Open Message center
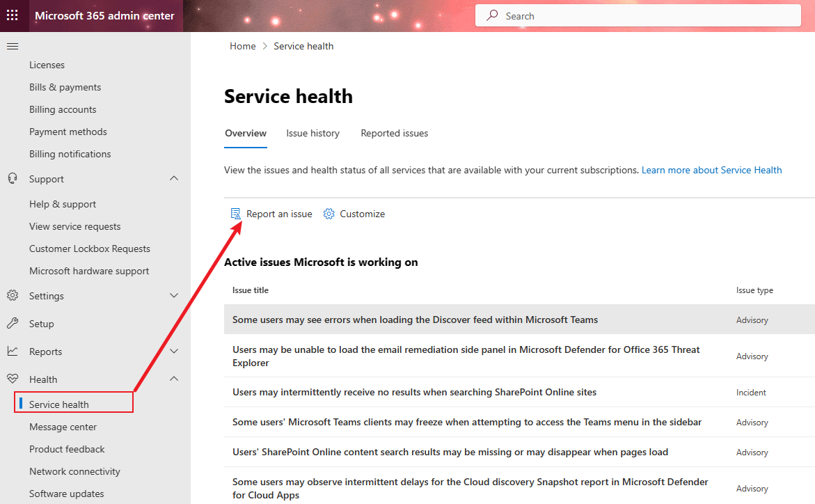The image size is (815, 504). (x=63, y=427)
